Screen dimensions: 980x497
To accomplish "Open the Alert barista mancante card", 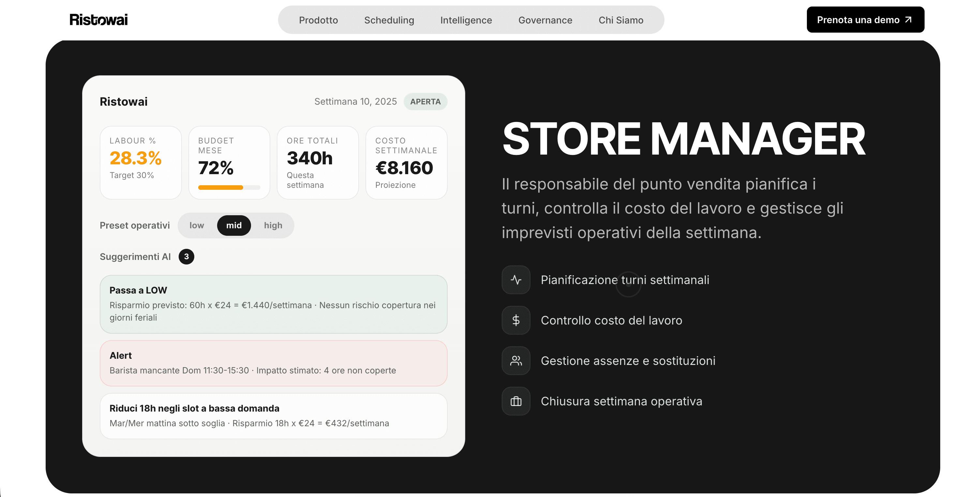I will click(x=274, y=363).
